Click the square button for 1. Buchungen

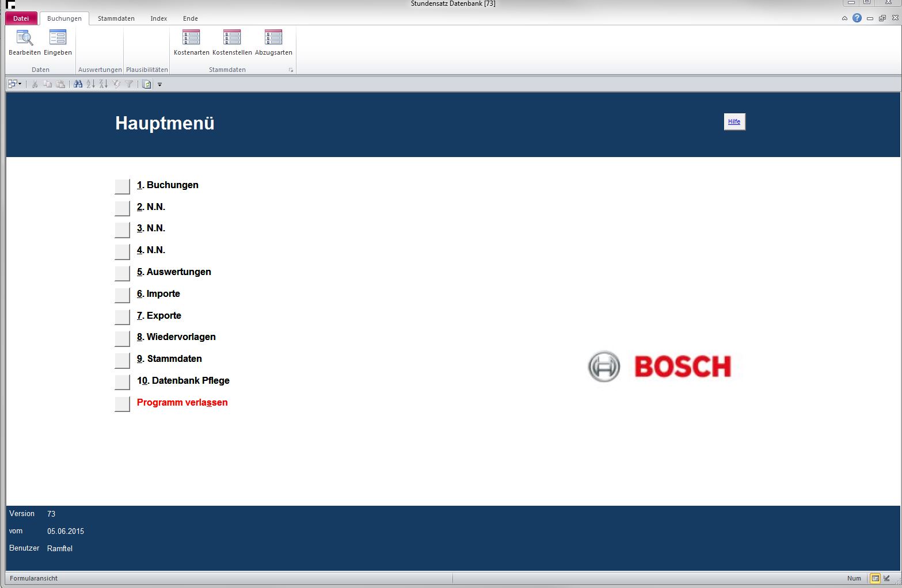[123, 186]
